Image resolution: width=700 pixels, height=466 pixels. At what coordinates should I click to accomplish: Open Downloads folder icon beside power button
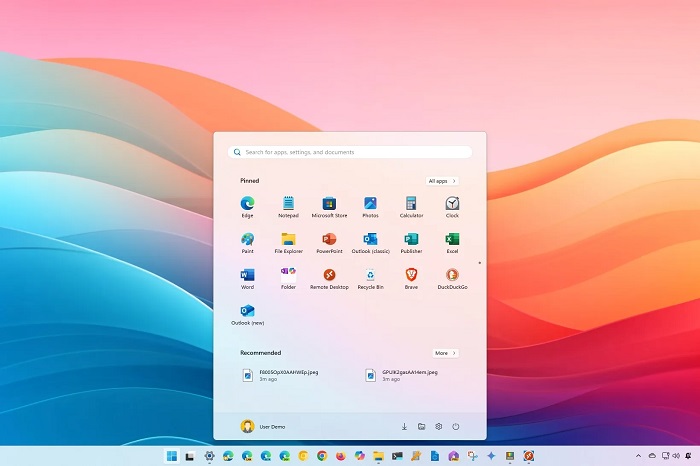(404, 427)
